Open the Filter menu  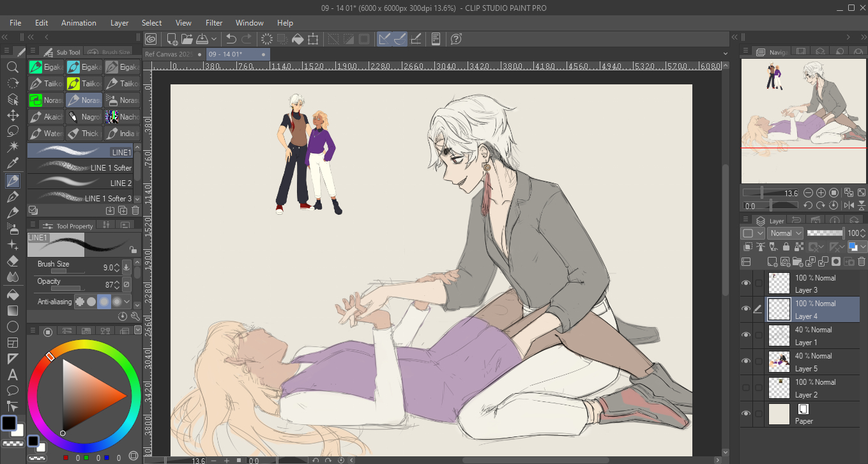tap(214, 23)
